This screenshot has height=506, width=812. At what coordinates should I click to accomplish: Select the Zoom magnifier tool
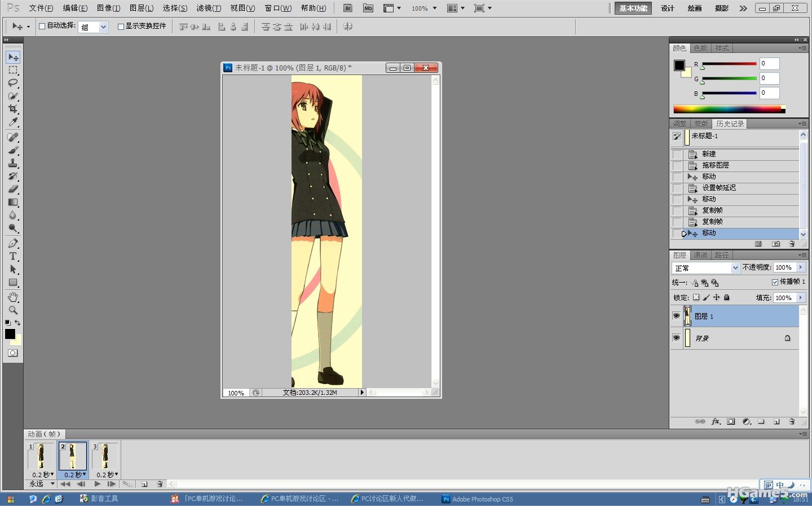(12, 310)
